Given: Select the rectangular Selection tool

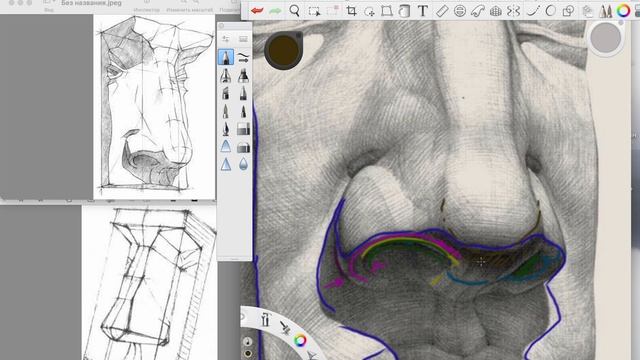Looking at the screenshot, I should [x=314, y=11].
